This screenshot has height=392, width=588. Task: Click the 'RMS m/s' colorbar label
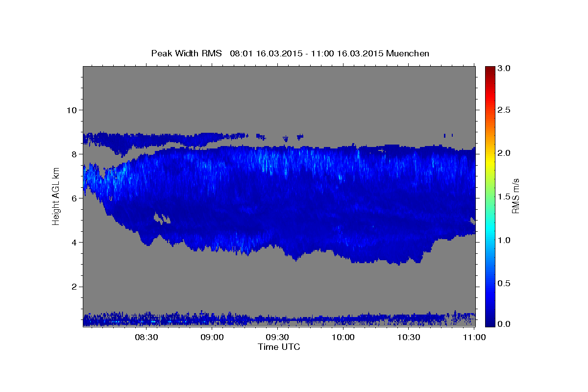pyautogui.click(x=515, y=196)
